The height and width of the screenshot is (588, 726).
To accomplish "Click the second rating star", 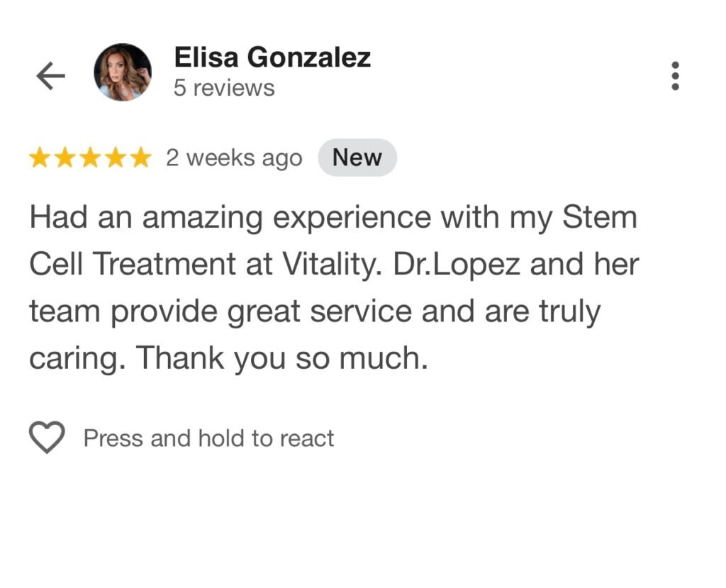I will coord(65,158).
